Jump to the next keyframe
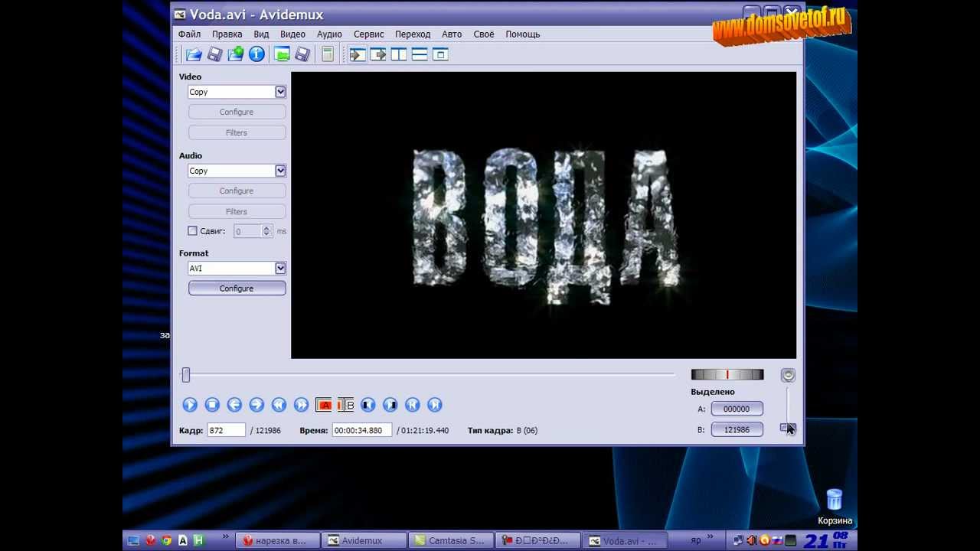 point(301,405)
